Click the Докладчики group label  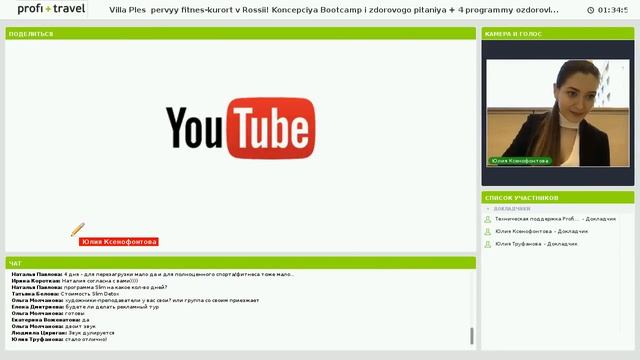pyautogui.click(x=512, y=209)
